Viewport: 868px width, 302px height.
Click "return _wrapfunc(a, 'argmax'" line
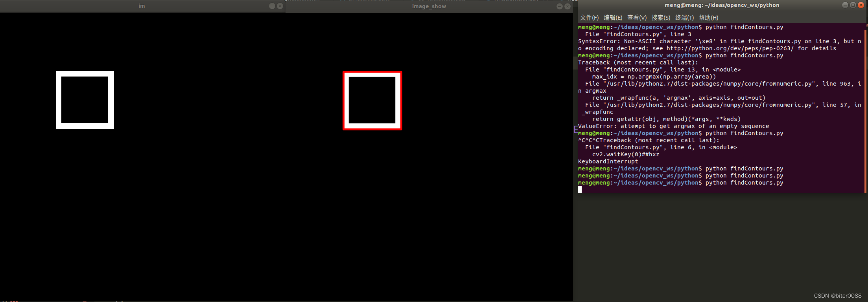point(679,98)
